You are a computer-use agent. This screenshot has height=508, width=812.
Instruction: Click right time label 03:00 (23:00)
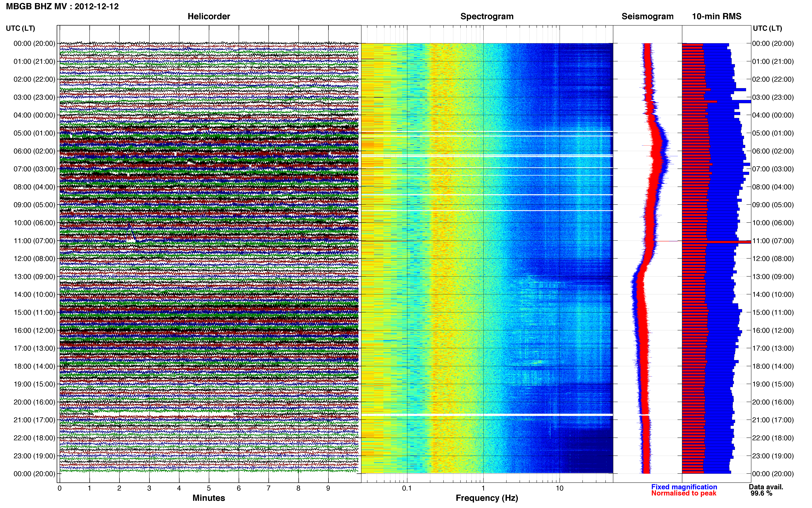coord(773,97)
